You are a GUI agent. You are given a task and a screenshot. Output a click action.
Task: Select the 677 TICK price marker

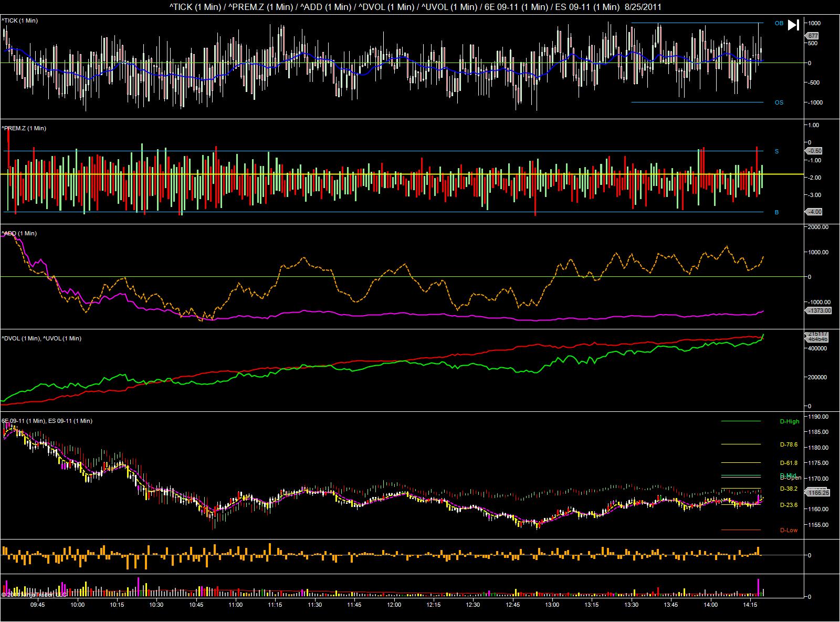coord(813,36)
